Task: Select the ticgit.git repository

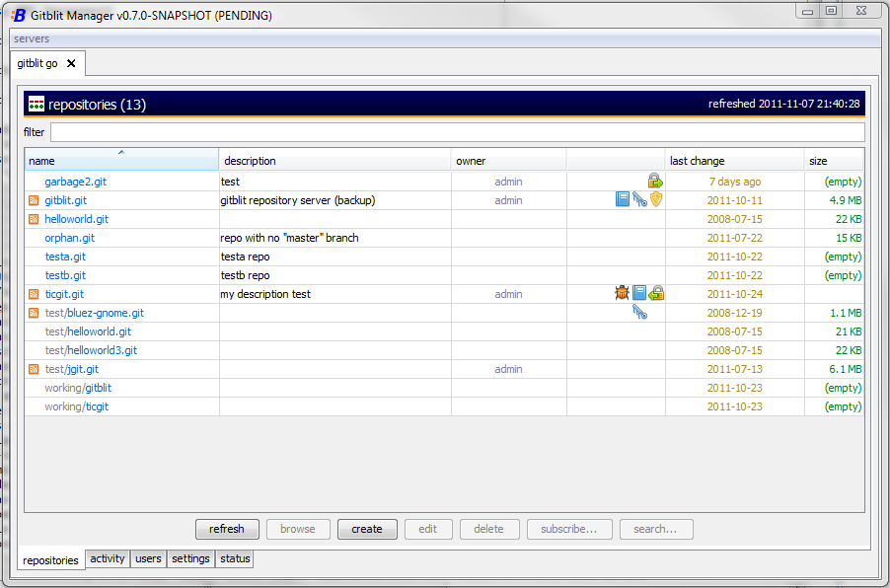Action: [64, 294]
